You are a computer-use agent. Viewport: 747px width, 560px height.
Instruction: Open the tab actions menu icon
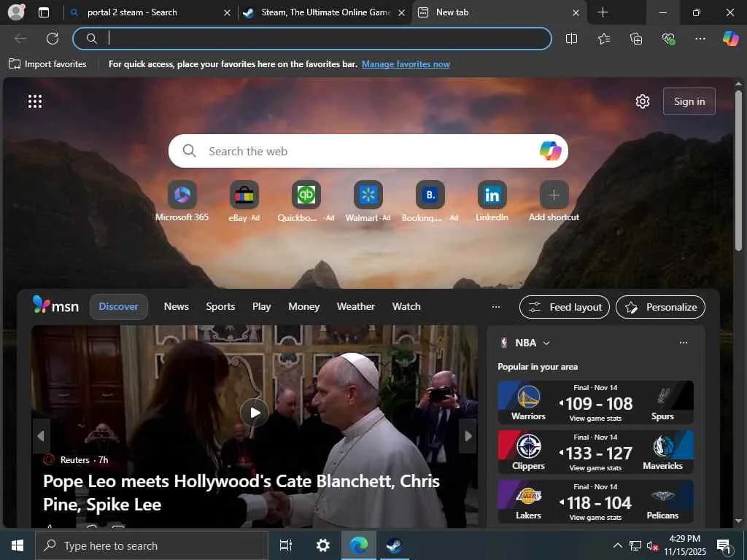coord(43,12)
